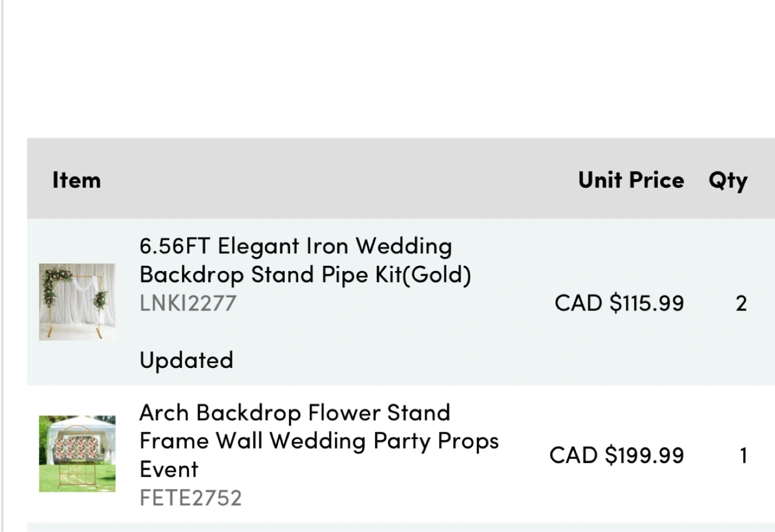Click "Wedding Party Props" in second item title
This screenshot has height=532, width=775.
384,442
